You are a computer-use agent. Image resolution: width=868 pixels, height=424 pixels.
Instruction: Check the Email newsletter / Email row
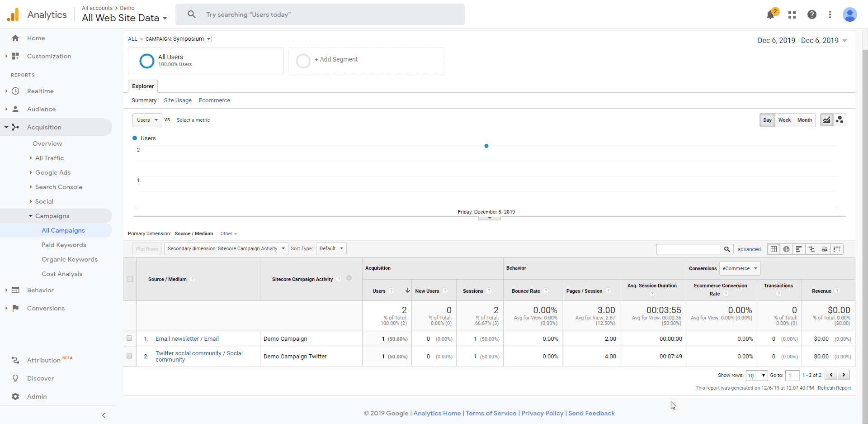coord(129,338)
